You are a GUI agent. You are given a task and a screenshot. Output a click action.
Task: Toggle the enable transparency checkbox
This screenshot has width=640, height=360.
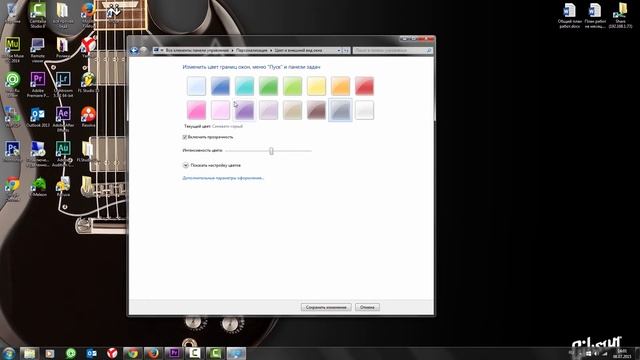185,137
